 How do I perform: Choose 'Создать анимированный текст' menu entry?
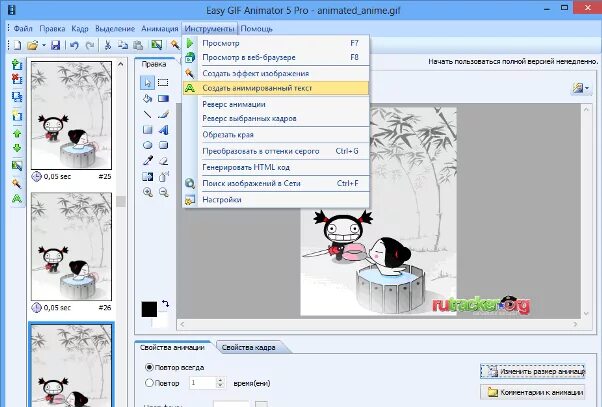pyautogui.click(x=276, y=88)
